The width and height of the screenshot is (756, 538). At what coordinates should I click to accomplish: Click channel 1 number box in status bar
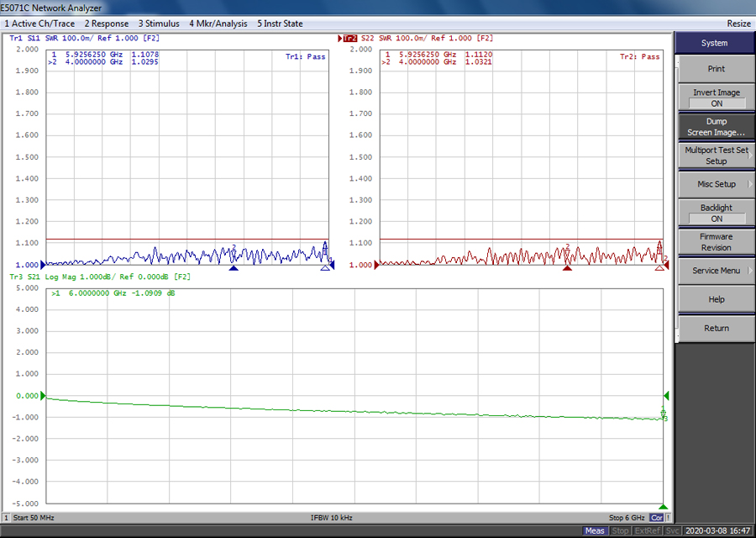(x=6, y=518)
